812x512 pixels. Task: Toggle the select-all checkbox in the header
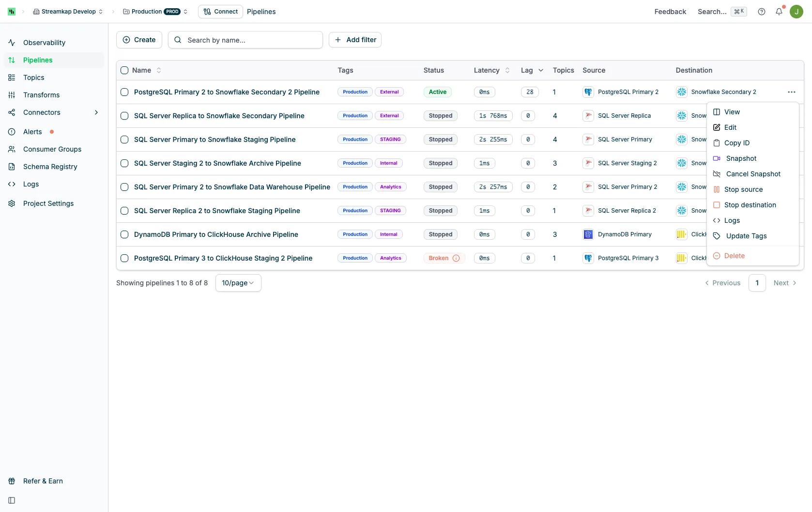124,70
